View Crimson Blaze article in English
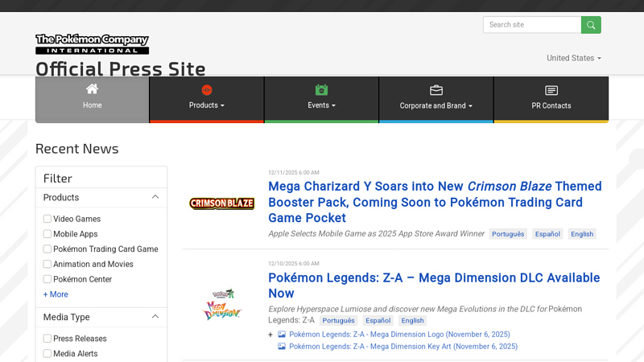644x362 pixels. tap(582, 234)
